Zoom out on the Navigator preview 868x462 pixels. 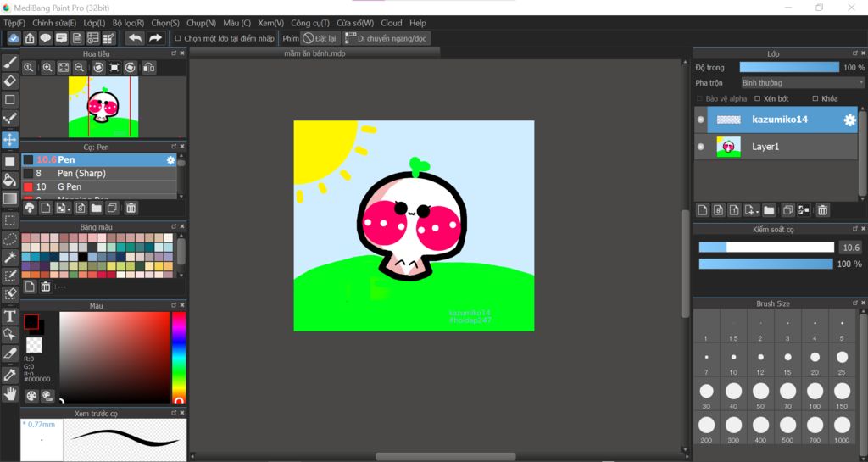pos(80,68)
